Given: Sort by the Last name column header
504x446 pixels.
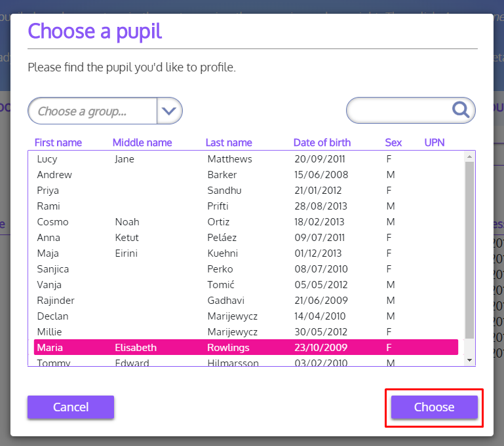Looking at the screenshot, I should [229, 143].
